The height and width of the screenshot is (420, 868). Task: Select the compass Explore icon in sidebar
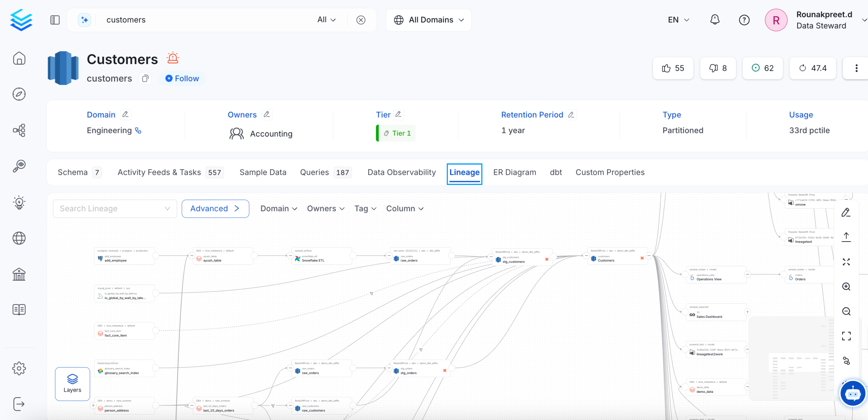(19, 94)
